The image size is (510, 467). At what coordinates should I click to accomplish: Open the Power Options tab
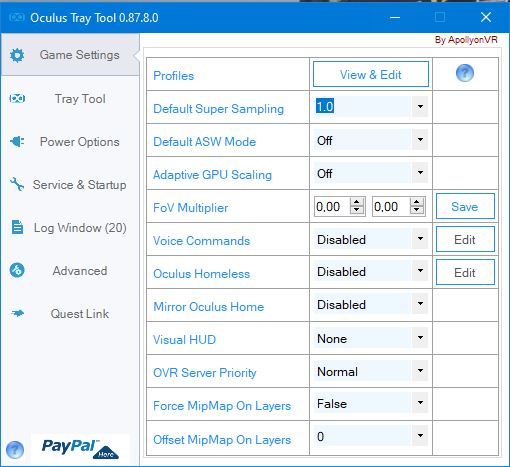pyautogui.click(x=70, y=142)
